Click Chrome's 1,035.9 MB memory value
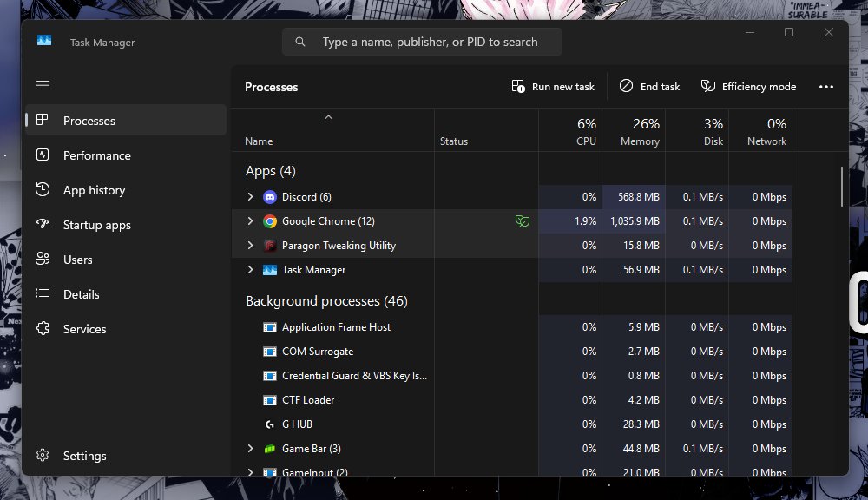868x500 pixels. click(x=635, y=221)
